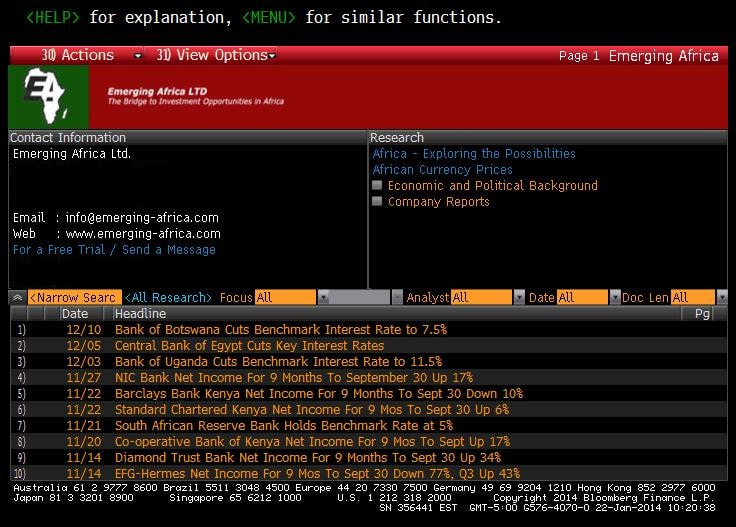Open South African Reserve Bank headline
The height and width of the screenshot is (527, 736).
coord(283,425)
